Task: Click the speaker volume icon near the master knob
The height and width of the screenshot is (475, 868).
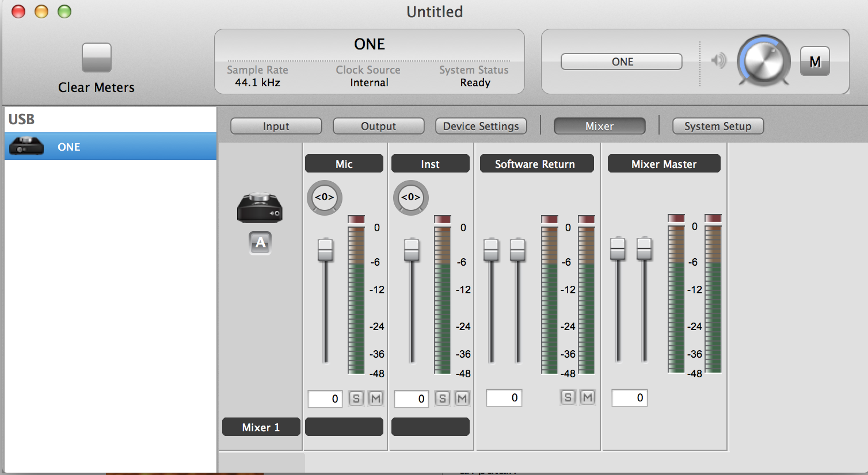Action: click(718, 60)
